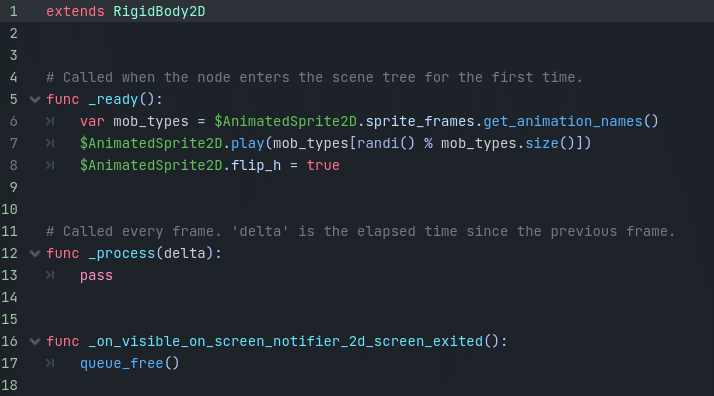714x396 pixels.
Task: Place cursor on the true keyword
Action: (x=323, y=165)
